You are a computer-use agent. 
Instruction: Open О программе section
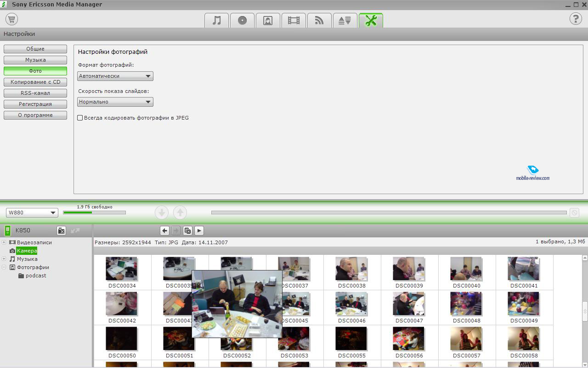click(x=35, y=115)
